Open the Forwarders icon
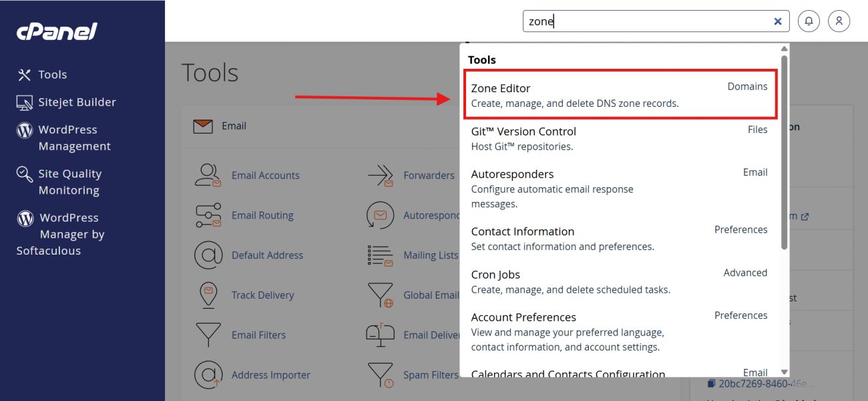 point(380,175)
